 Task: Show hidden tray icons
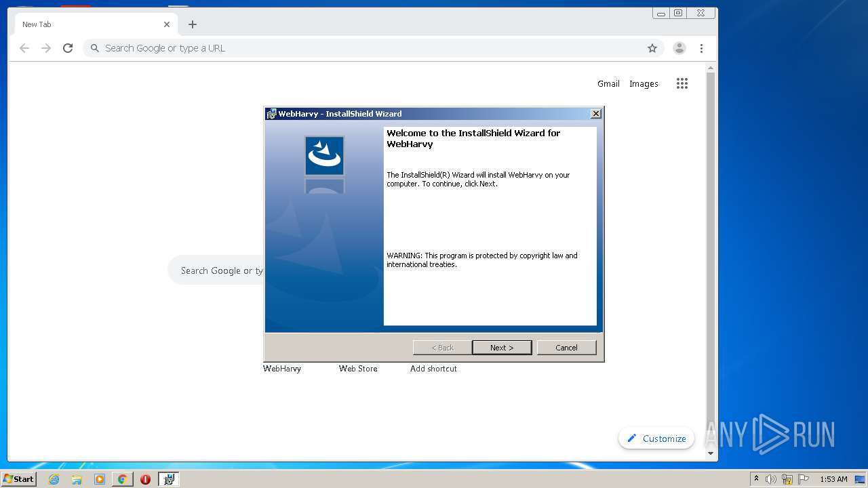click(x=757, y=479)
